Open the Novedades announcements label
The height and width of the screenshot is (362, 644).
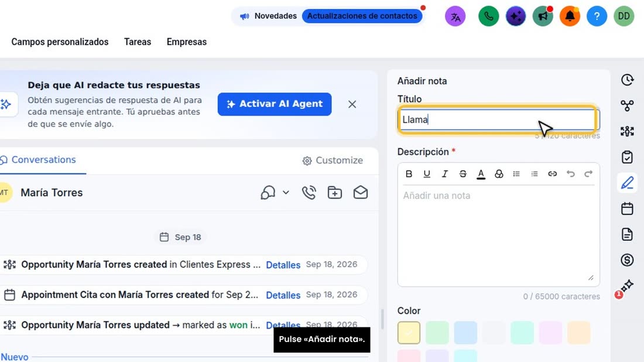pos(276,16)
